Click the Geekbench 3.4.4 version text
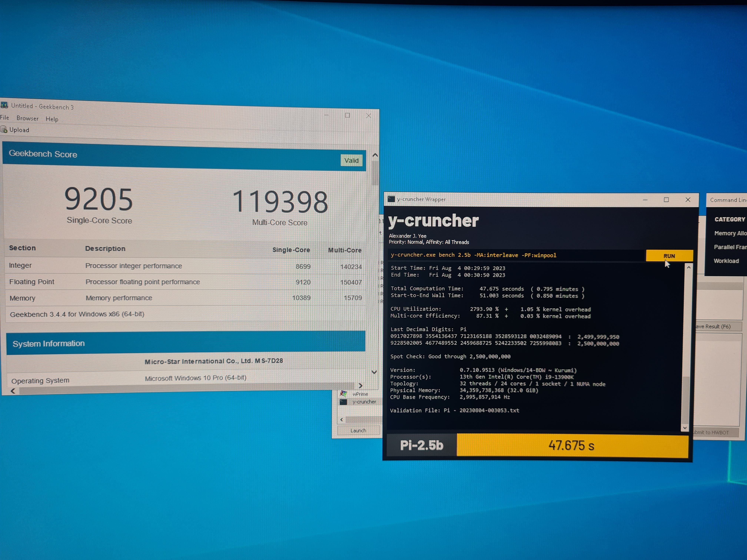Image resolution: width=747 pixels, height=560 pixels. point(77,314)
